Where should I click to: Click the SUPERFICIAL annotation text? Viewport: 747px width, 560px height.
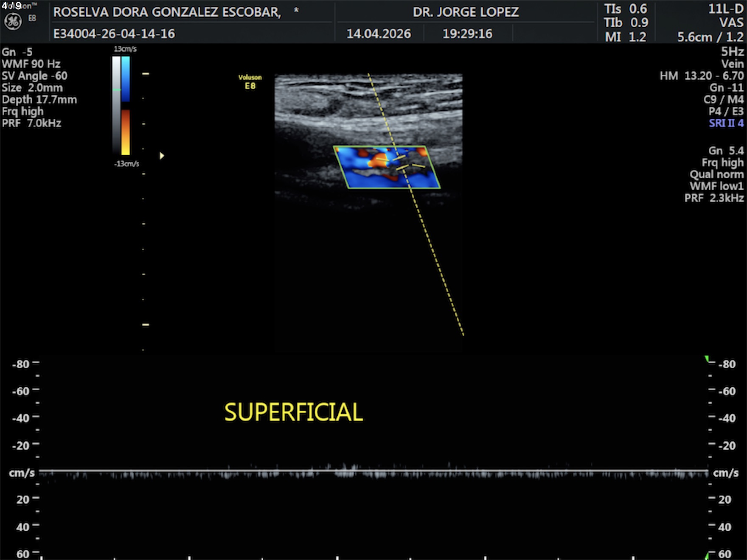293,412
